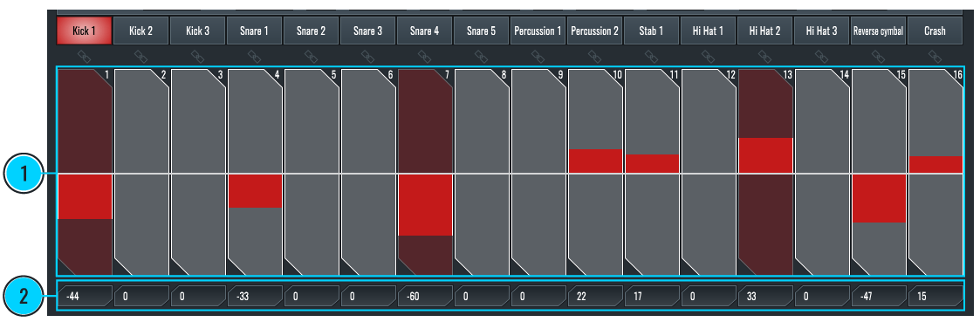This screenshot has height=322, width=980.
Task: Toggle link icon under Hi Hat 2
Action: pyautogui.click(x=765, y=56)
